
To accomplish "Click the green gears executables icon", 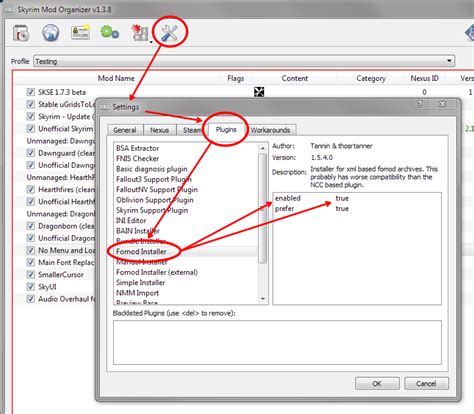I will pos(109,32).
